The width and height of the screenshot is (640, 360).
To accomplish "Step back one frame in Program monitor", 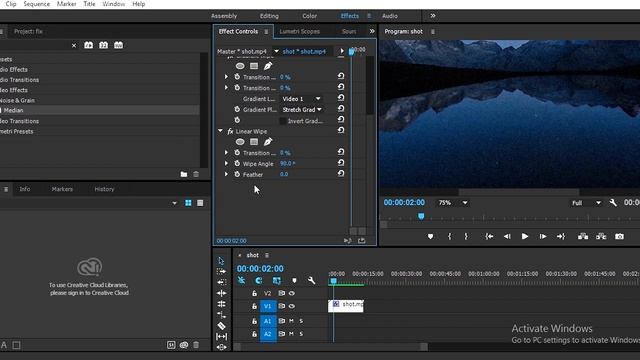I will 507,236.
